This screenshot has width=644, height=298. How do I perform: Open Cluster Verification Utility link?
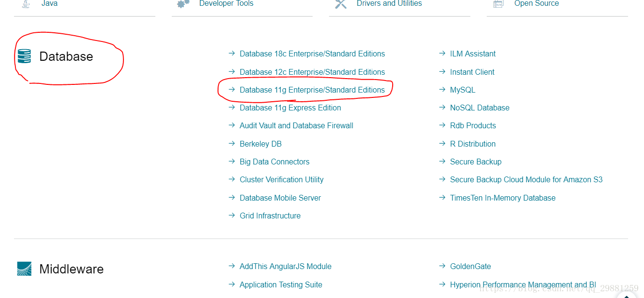coord(282,179)
